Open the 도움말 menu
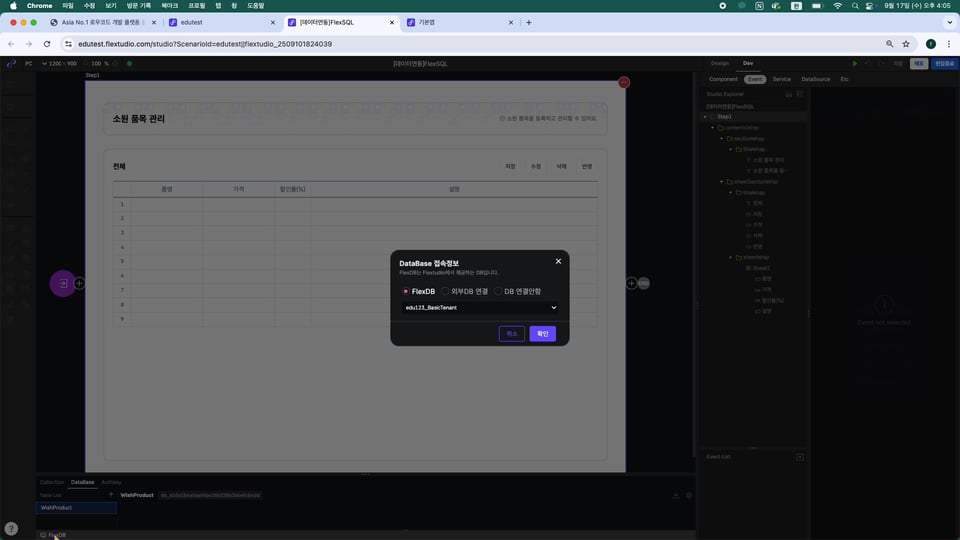Image resolution: width=960 pixels, height=540 pixels. point(255,6)
